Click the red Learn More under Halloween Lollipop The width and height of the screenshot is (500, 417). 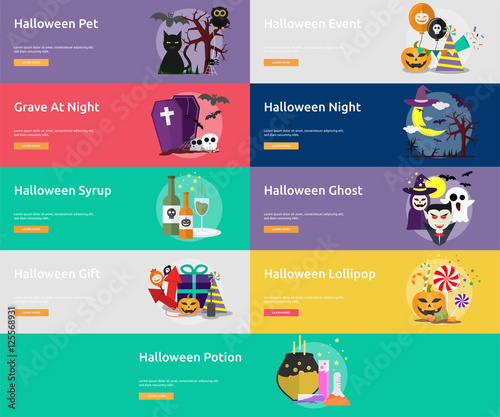[281, 312]
